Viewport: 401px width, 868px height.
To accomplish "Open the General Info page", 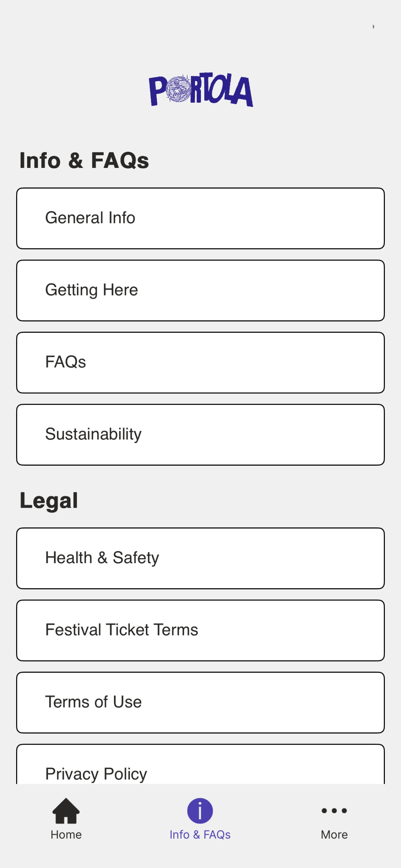I will (x=200, y=218).
